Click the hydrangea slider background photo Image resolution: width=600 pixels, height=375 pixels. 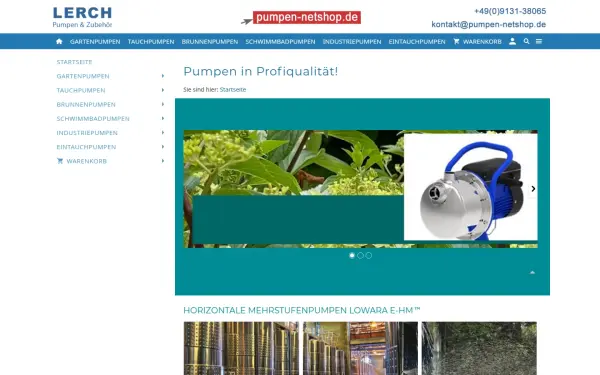coord(293,163)
